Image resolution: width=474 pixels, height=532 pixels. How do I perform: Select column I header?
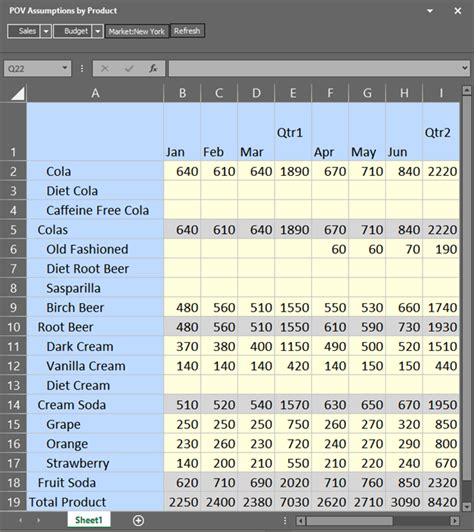pyautogui.click(x=441, y=93)
